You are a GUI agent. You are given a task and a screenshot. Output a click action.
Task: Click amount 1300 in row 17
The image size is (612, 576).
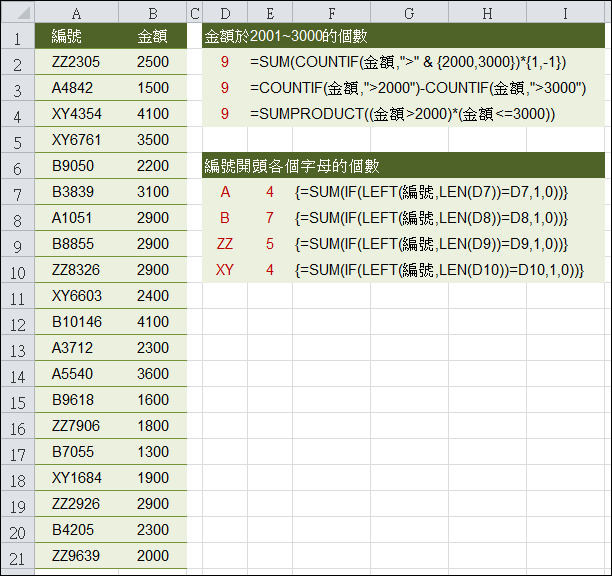[153, 452]
